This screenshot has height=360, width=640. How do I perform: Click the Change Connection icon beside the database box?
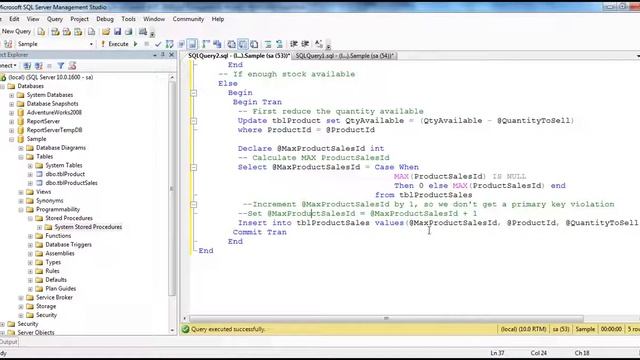pos(8,44)
